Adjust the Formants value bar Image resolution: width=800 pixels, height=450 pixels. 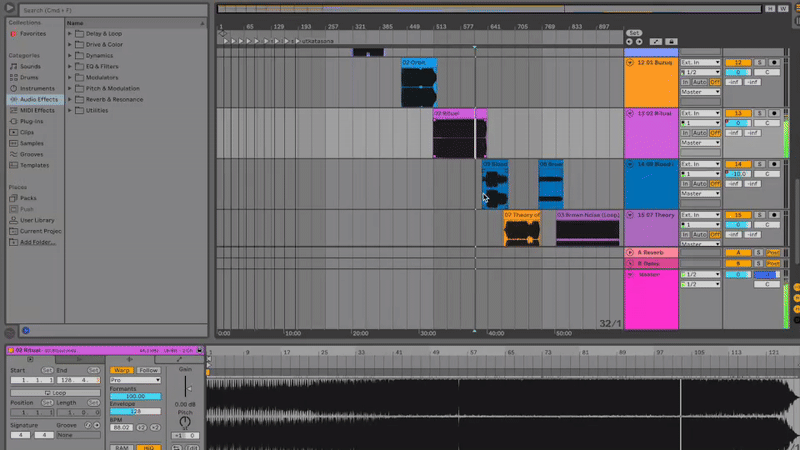135,396
